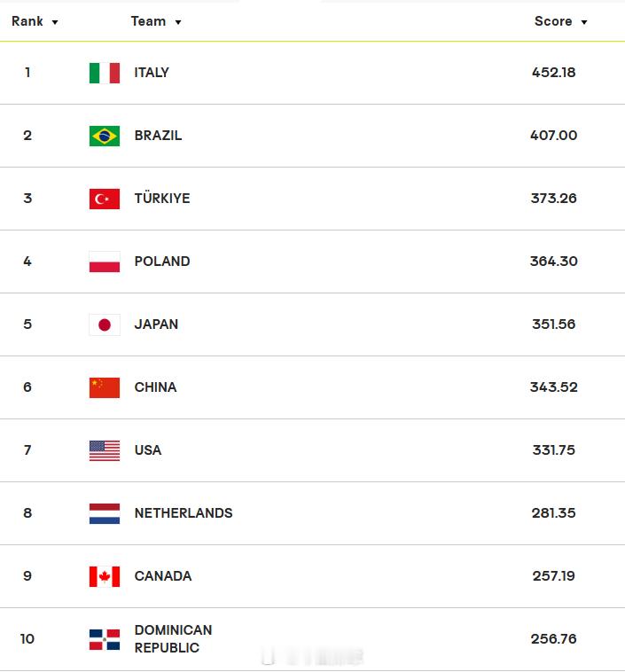Select the NETHERLANDS team name

click(x=184, y=513)
